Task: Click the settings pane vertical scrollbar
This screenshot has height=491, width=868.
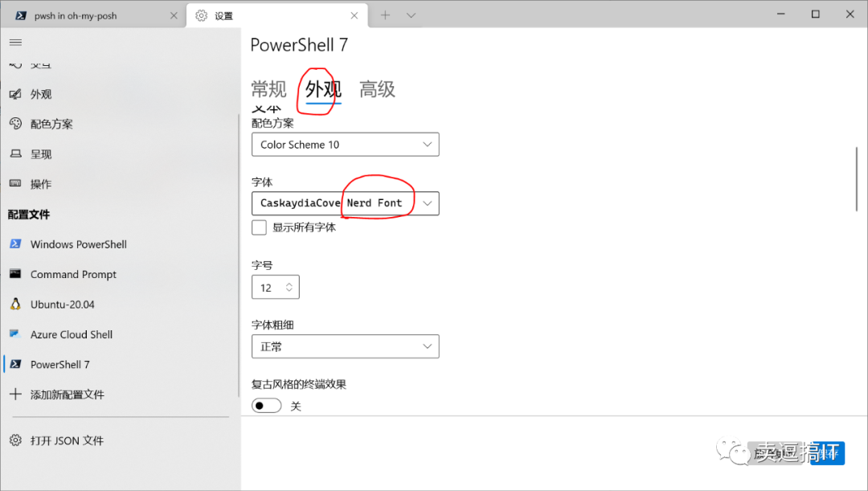Action: 857,178
